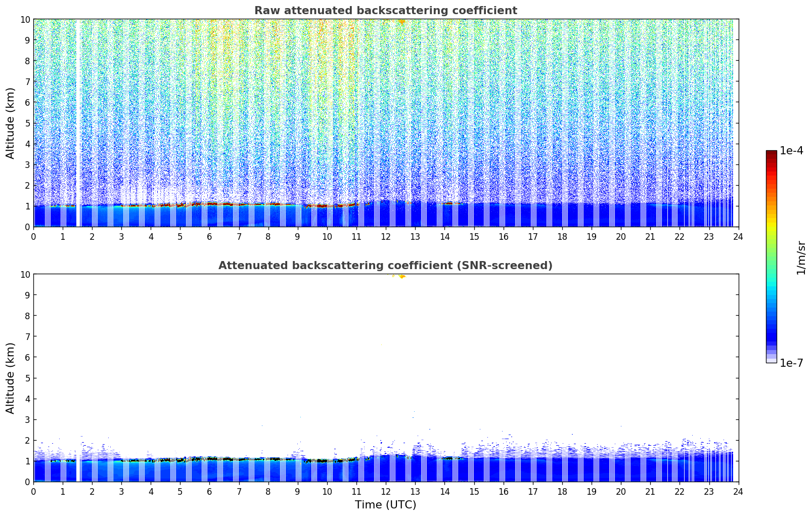Click the white data gap near 1.5 UTC in raw plot
812x516 pixels.
coord(78,126)
